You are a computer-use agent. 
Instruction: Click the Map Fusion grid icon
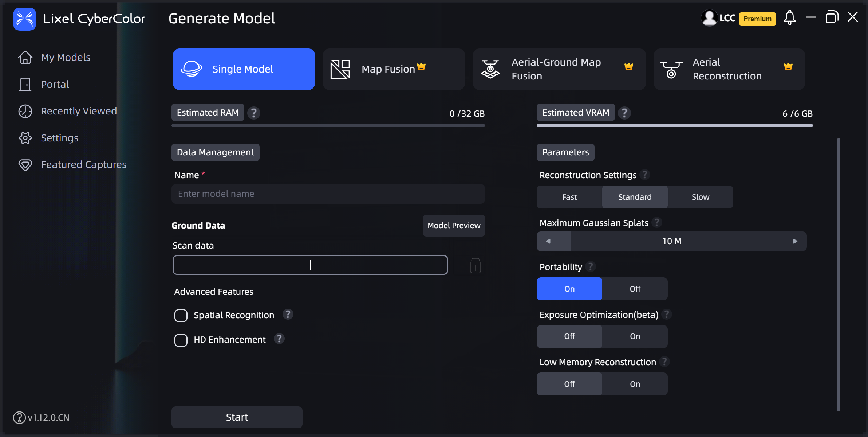tap(340, 69)
